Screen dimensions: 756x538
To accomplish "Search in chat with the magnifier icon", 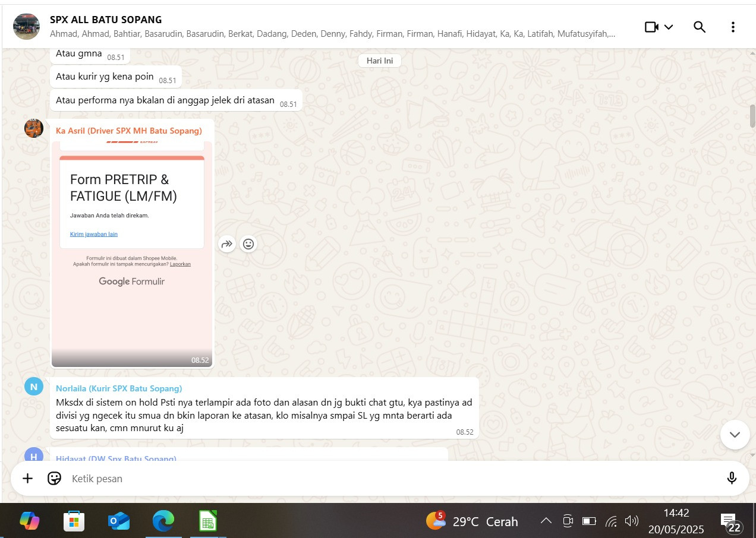I will click(x=700, y=27).
